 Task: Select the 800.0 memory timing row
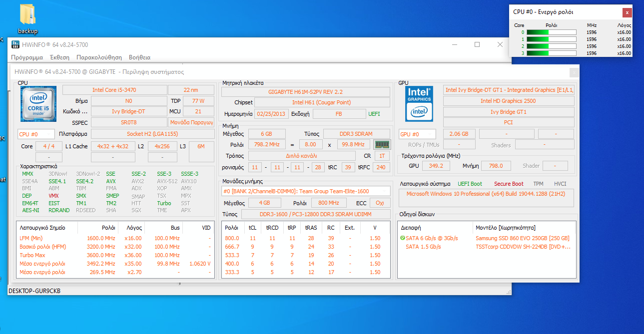click(x=306, y=238)
